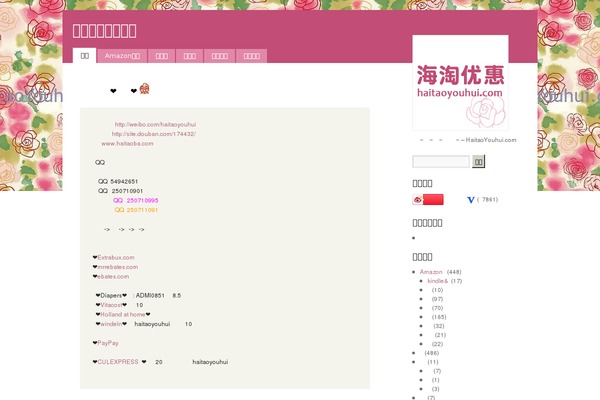This screenshot has width=600, height=400.
Task: Focus the sidebar search input field
Action: click(x=441, y=162)
